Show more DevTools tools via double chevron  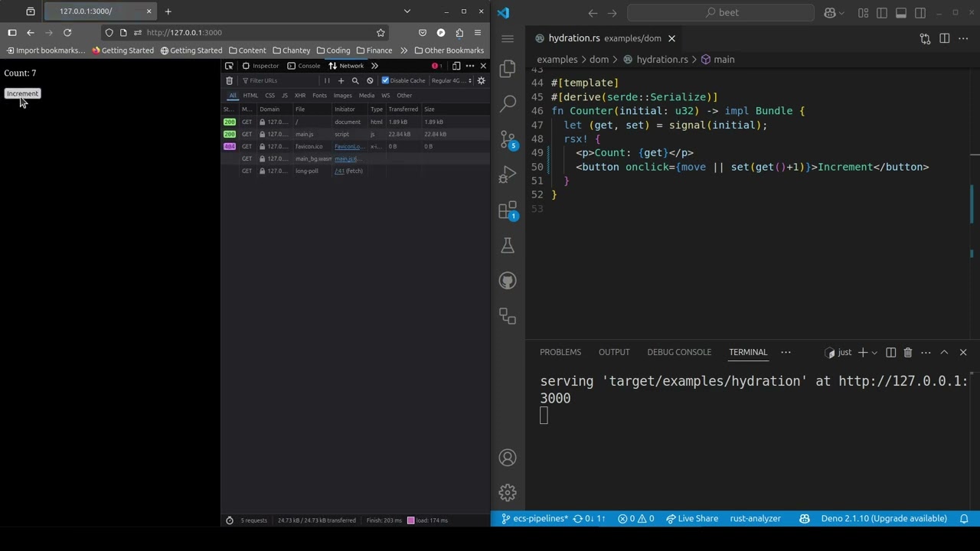(374, 66)
